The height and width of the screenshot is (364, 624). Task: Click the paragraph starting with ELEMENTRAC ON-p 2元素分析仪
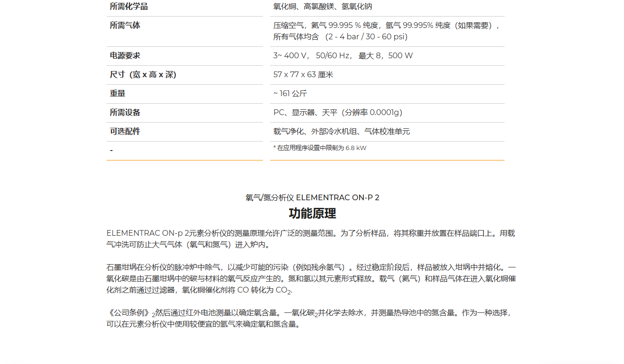(x=311, y=239)
